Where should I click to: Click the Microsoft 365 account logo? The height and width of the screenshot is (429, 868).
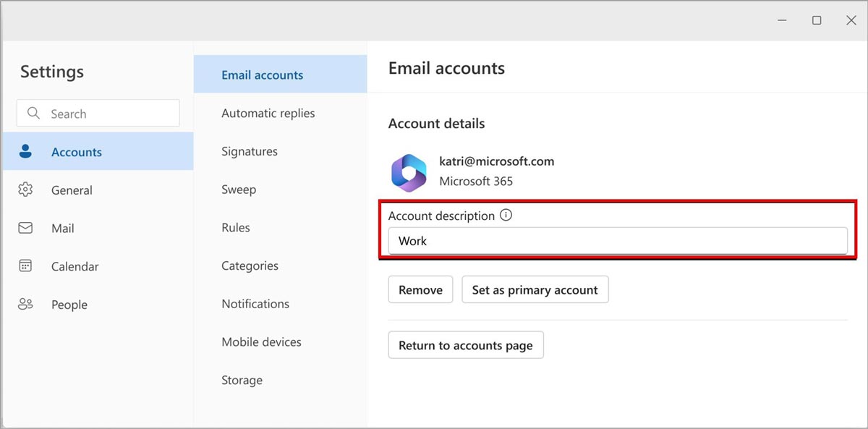click(409, 172)
